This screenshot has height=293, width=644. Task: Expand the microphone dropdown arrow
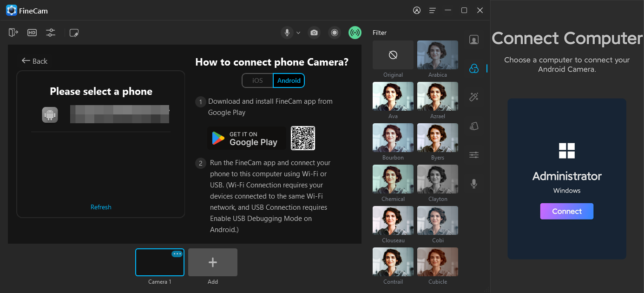point(298,33)
